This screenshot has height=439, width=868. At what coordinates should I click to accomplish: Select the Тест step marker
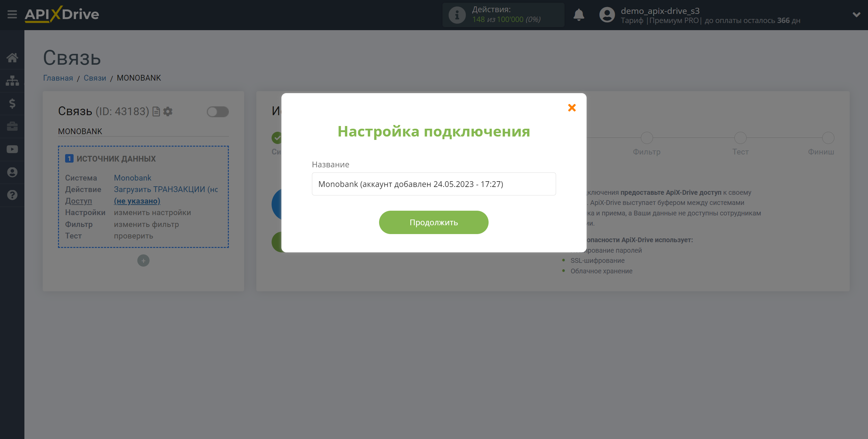click(740, 138)
